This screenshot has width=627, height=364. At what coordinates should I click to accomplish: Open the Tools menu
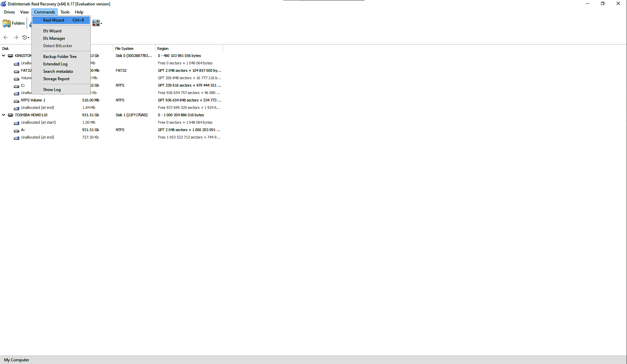pyautogui.click(x=65, y=12)
